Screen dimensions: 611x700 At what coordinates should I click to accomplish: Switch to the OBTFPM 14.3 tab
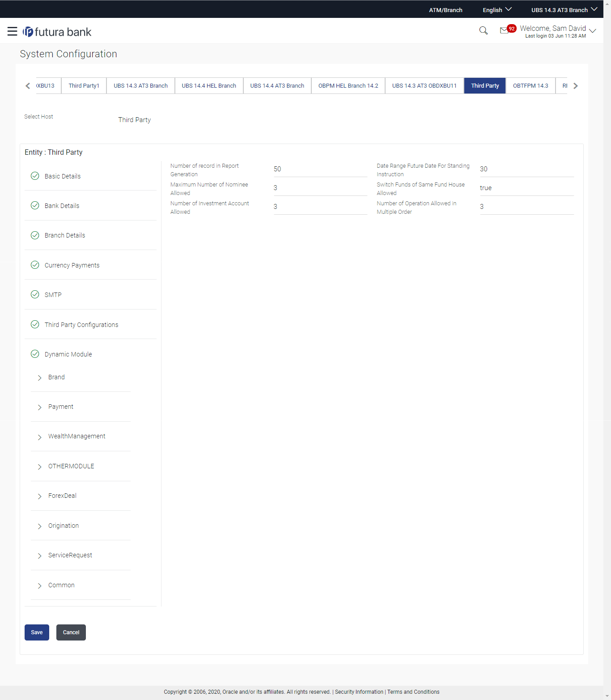coord(530,85)
